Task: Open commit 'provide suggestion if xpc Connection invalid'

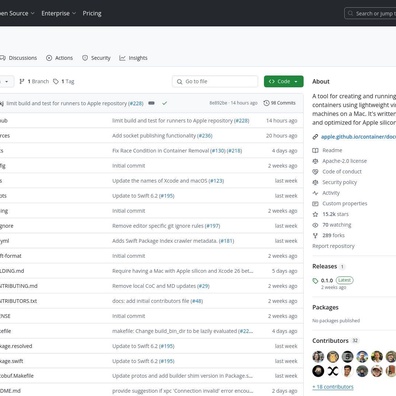Action: pyautogui.click(x=183, y=391)
